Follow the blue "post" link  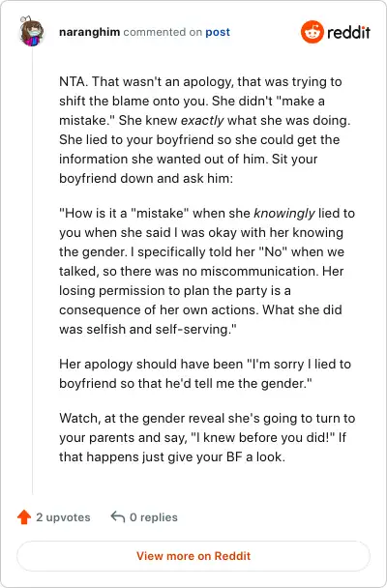point(218,33)
